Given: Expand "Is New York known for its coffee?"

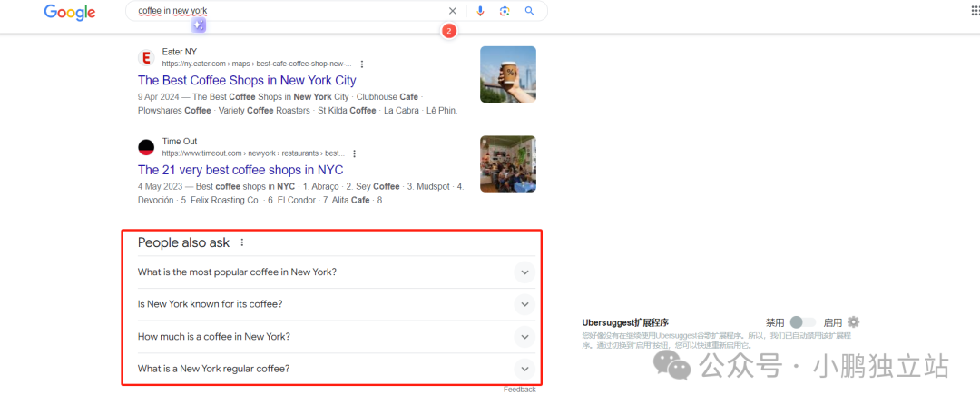Looking at the screenshot, I should pyautogui.click(x=337, y=304).
